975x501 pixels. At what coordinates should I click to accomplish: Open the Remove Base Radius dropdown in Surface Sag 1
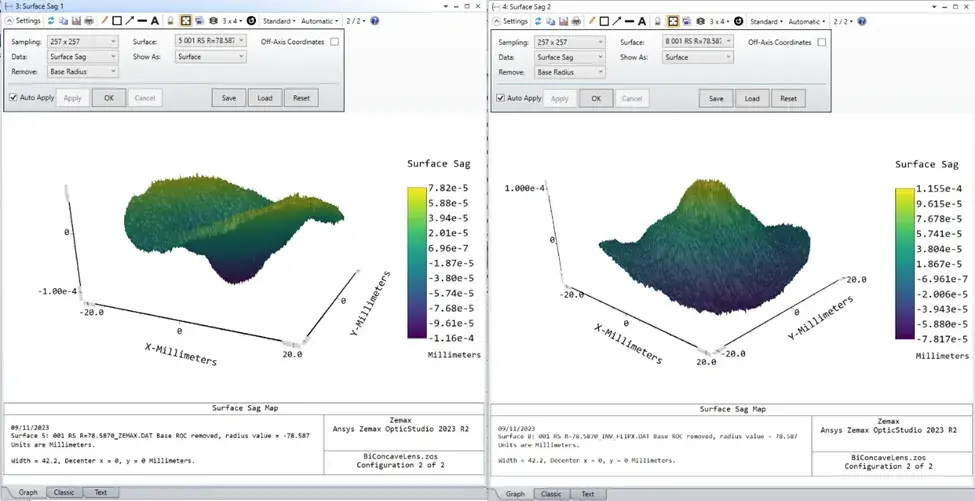83,71
